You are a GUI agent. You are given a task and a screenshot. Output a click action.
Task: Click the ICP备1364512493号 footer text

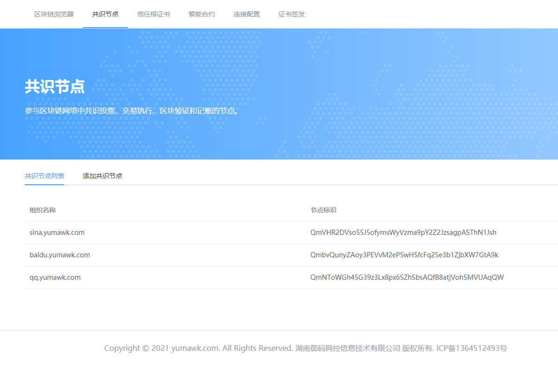coord(471,348)
